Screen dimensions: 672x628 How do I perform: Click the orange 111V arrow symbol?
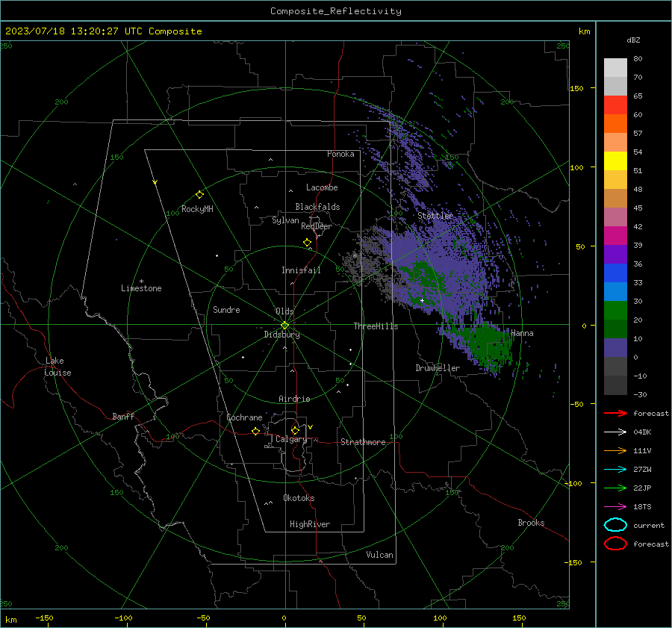tap(615, 450)
